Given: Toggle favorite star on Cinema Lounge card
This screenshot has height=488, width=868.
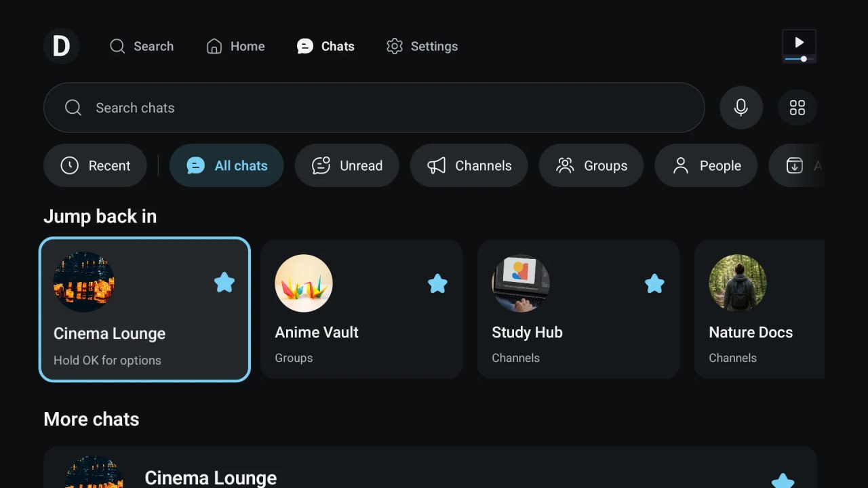Looking at the screenshot, I should [x=224, y=282].
